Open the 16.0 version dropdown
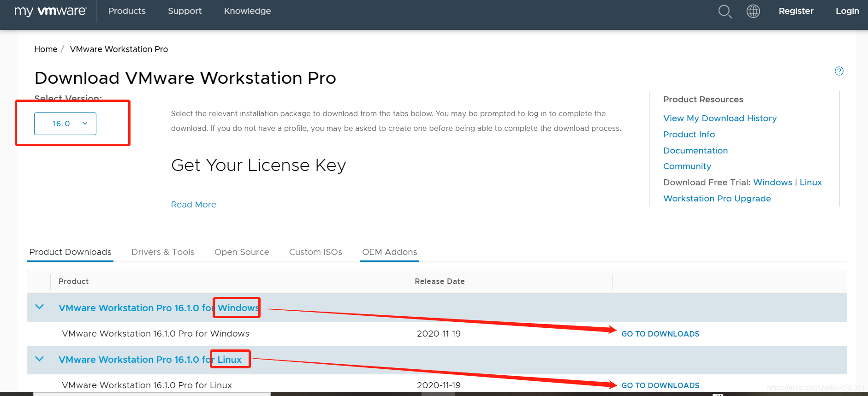868x396 pixels. 65,124
